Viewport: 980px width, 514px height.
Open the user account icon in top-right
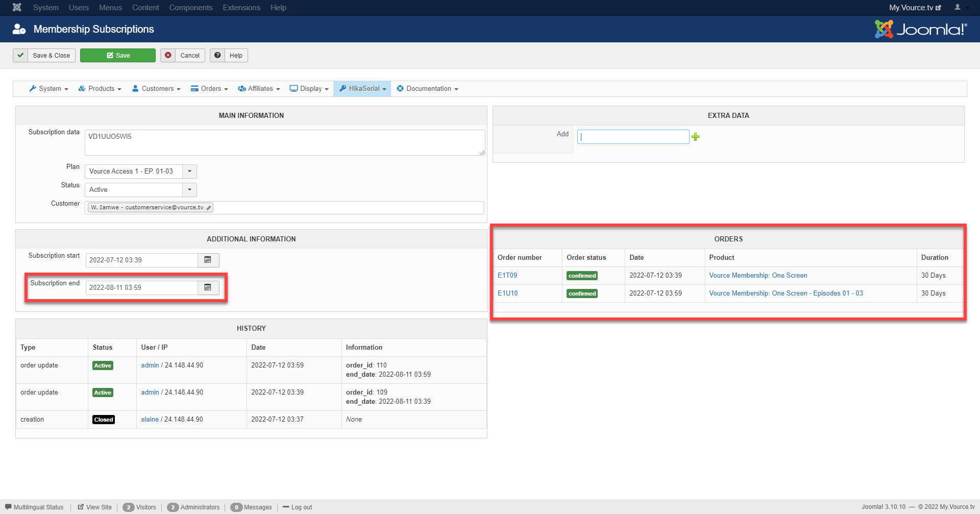(958, 7)
